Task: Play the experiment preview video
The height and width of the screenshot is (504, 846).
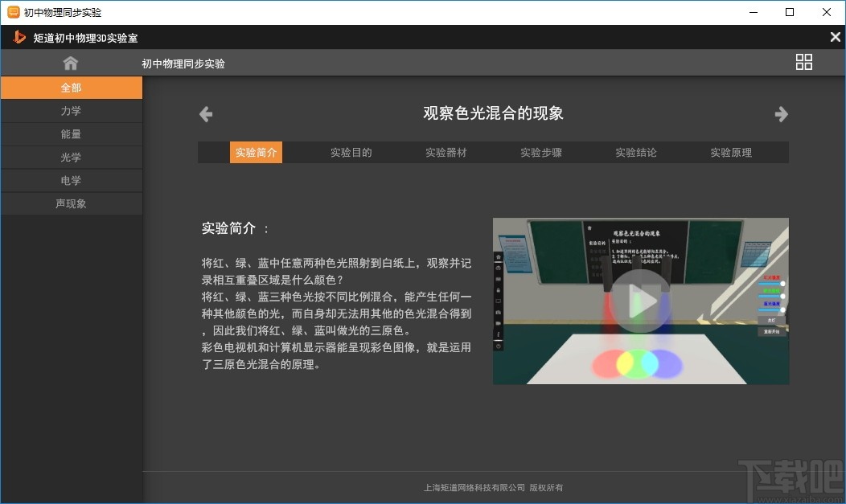Action: 641,301
